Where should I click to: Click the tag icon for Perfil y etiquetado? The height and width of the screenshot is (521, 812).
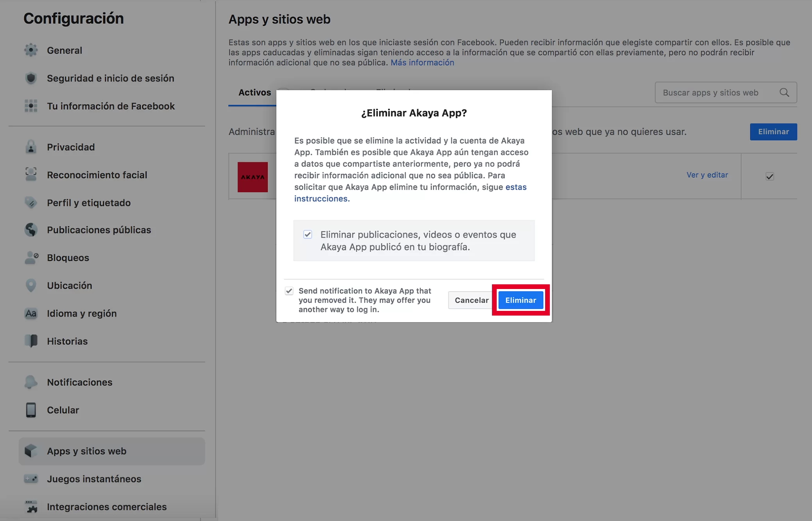pyautogui.click(x=31, y=202)
